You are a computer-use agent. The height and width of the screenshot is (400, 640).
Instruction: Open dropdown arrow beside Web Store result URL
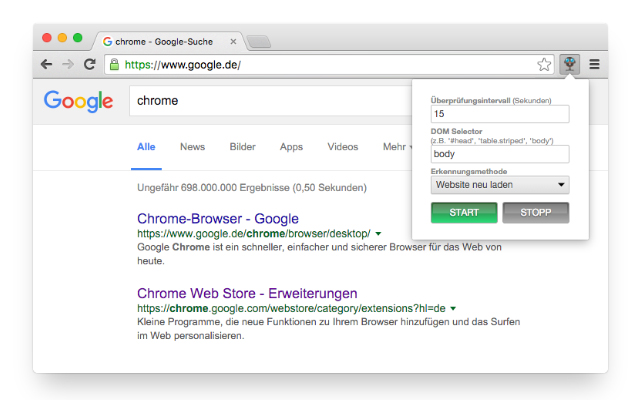pos(453,309)
